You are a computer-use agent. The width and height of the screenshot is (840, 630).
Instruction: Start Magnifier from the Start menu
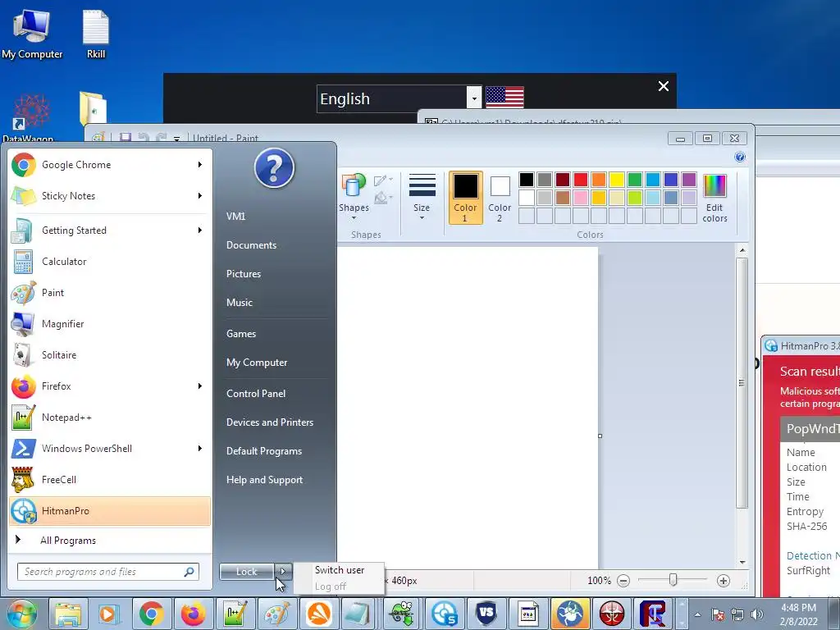click(x=110, y=323)
